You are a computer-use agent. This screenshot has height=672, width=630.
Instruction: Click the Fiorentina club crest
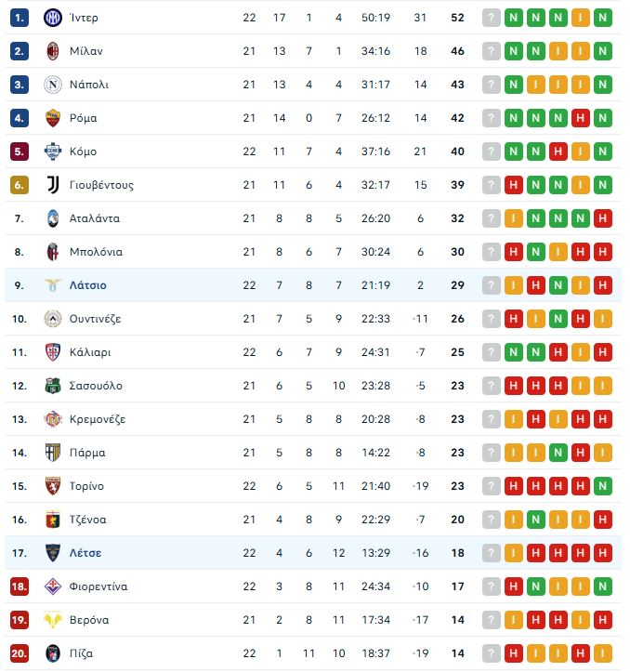52,586
